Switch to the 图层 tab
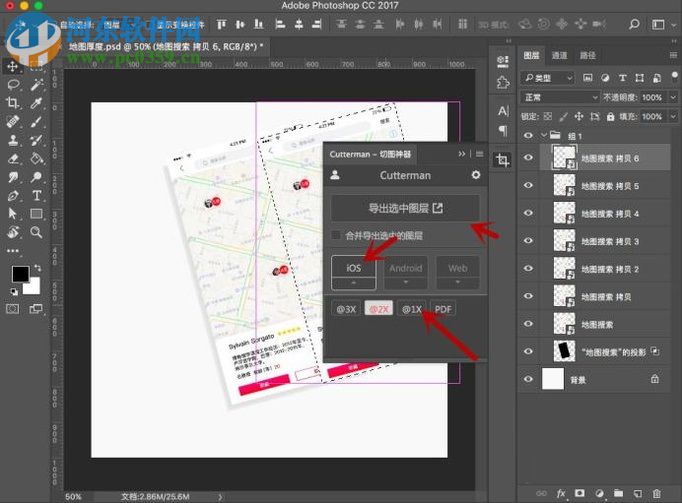This screenshot has height=503, width=682. tap(531, 55)
